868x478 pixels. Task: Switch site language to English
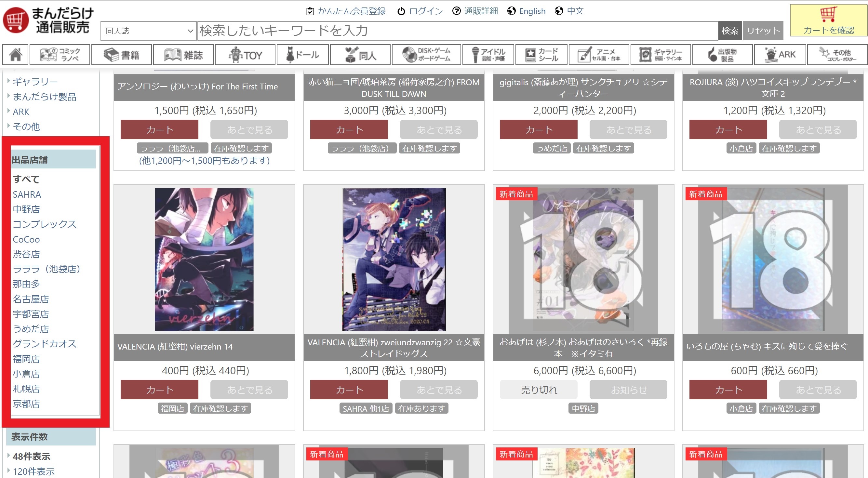pyautogui.click(x=526, y=11)
